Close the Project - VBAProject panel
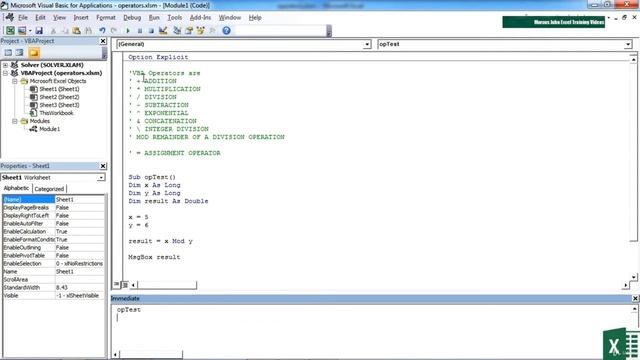Screen dimensions: 640x360 click(x=103, y=41)
